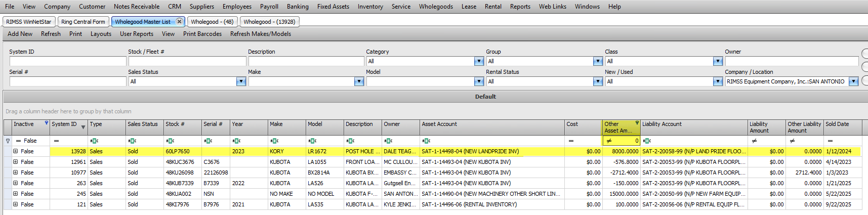Change filter condition icon in Owner filter cell

coord(388,141)
